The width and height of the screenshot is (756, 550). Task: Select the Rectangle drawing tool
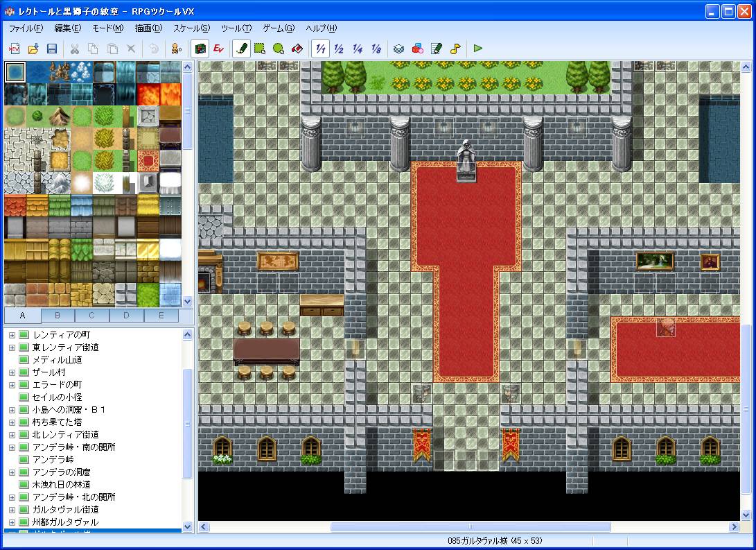tap(260, 49)
